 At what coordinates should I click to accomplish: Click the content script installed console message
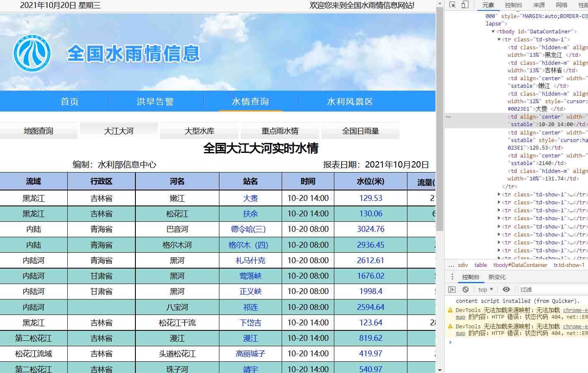[x=518, y=301]
